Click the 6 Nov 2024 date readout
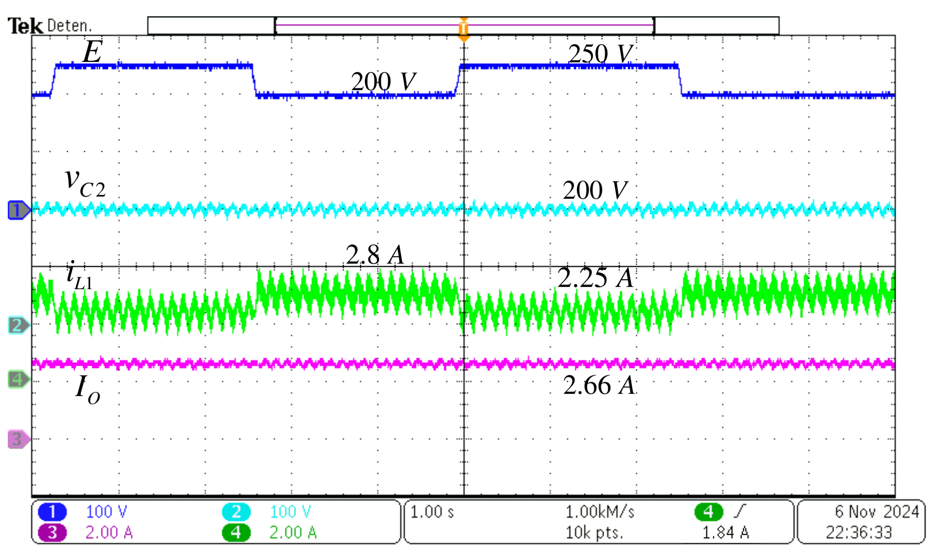Image resolution: width=932 pixels, height=560 pixels. [877, 512]
